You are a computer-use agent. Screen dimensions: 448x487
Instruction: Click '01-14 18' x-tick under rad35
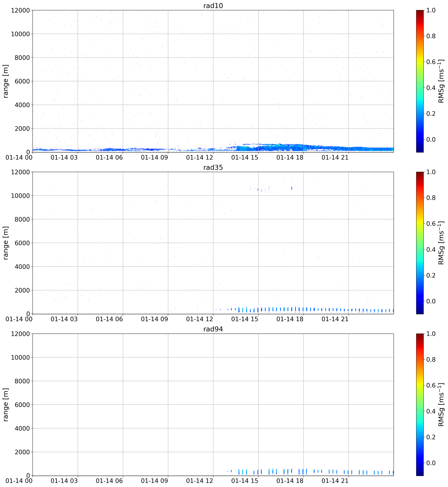290,319
